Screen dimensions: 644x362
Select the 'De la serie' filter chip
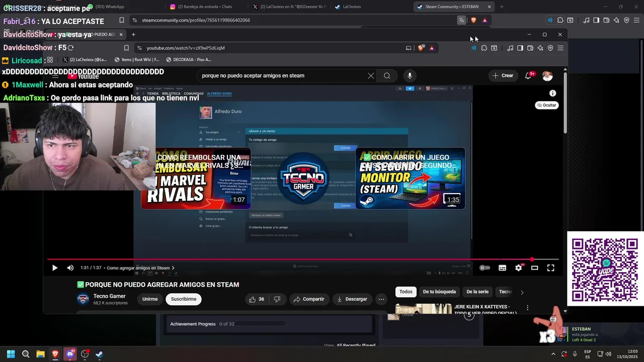coord(477,292)
